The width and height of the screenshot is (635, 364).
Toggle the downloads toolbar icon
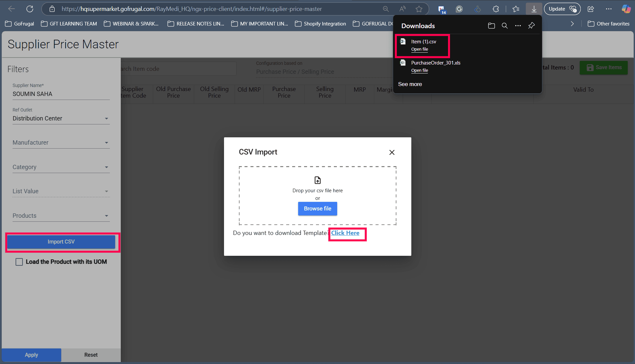[534, 9]
